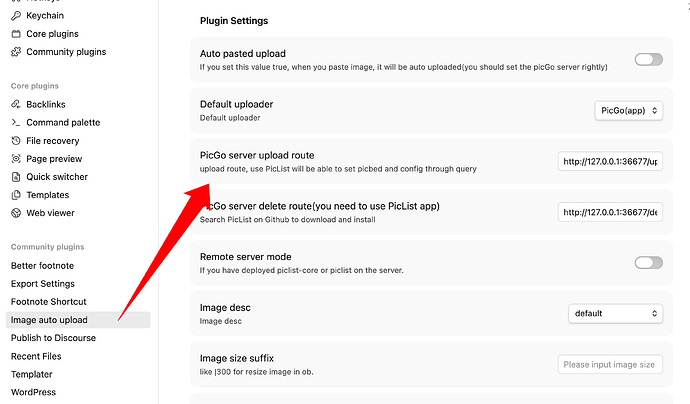690x404 pixels.
Task: Go to Better footnote settings
Action: point(42,266)
